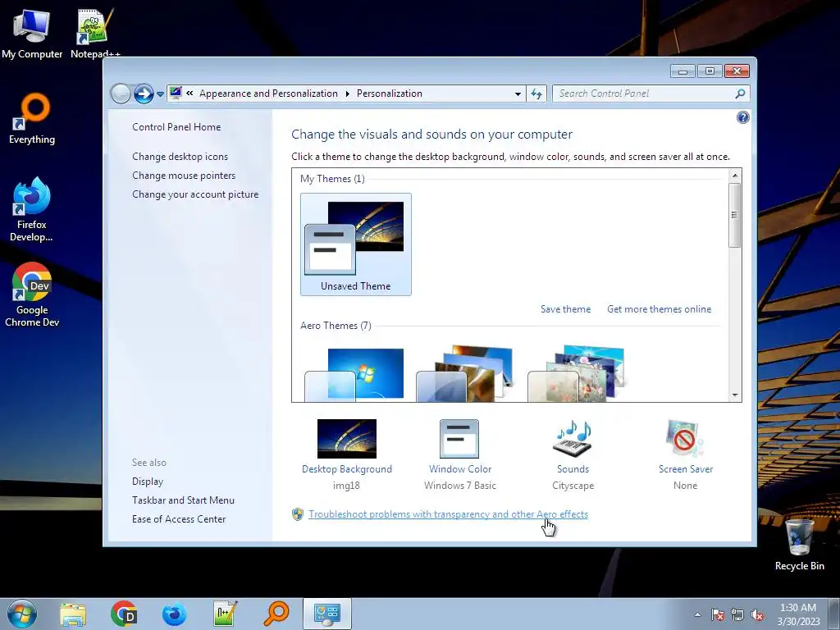Screen dimensions: 840x630
Task: Click the theme list scroll down arrow
Action: pyautogui.click(x=735, y=395)
